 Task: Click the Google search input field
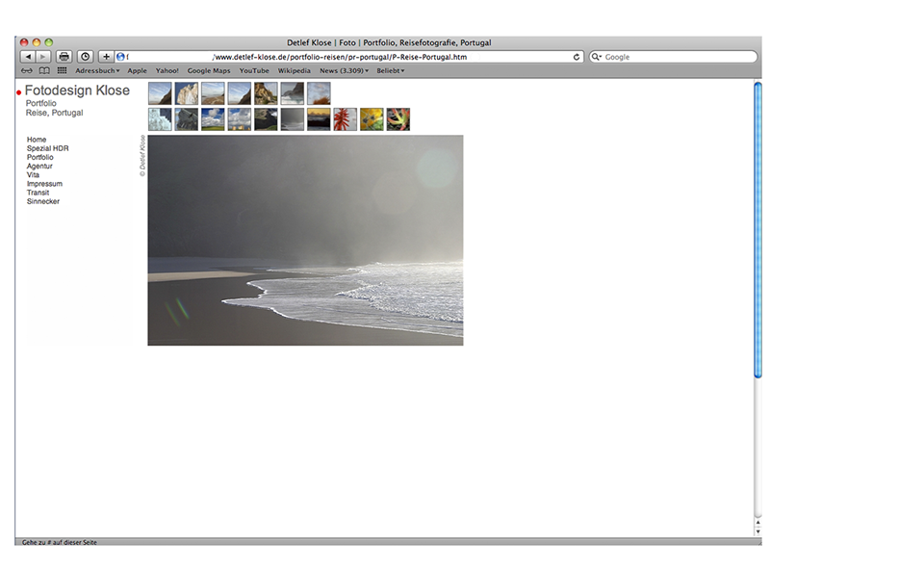(679, 57)
